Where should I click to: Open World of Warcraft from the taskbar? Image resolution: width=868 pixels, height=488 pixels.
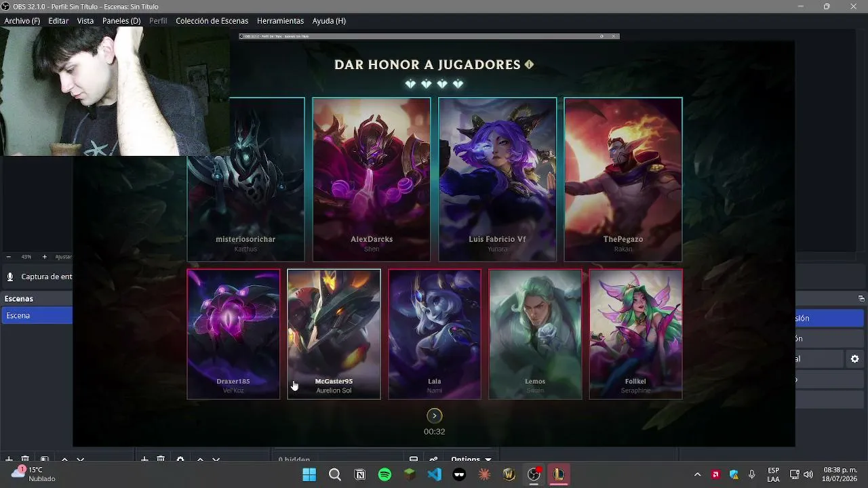(509, 474)
